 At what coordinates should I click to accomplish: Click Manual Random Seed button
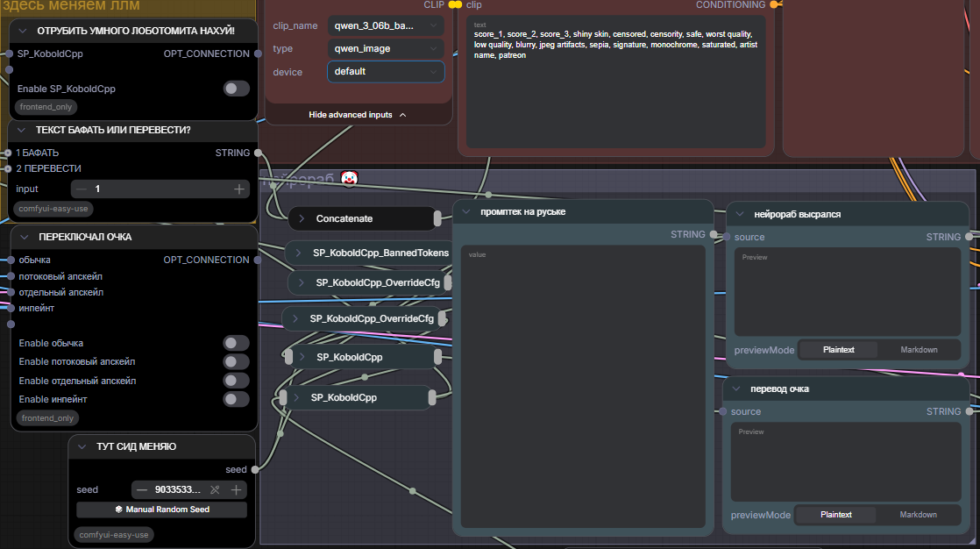pyautogui.click(x=162, y=510)
